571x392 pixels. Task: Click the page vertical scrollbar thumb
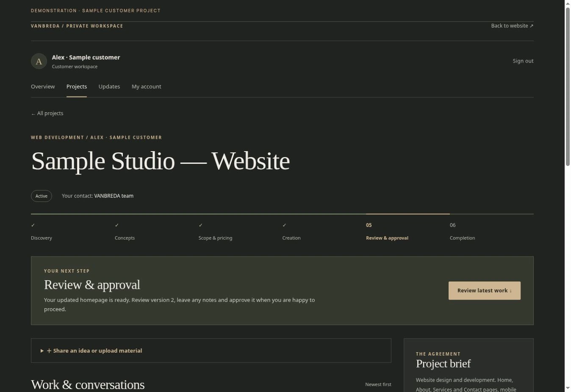(568, 87)
